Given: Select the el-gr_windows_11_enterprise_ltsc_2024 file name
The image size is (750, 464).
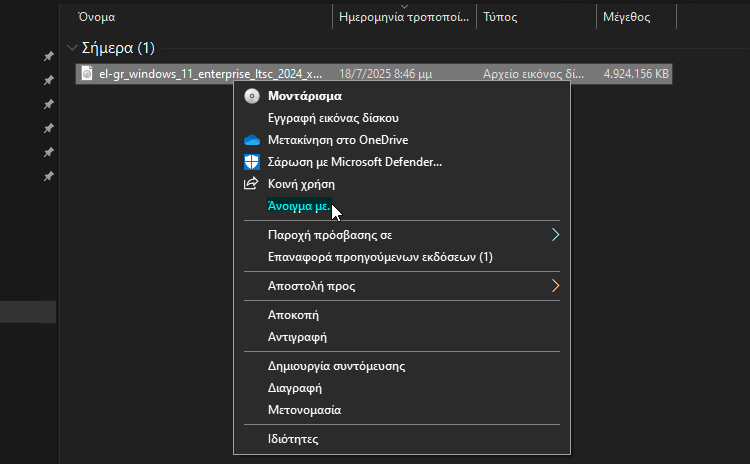Looking at the screenshot, I should (210, 74).
